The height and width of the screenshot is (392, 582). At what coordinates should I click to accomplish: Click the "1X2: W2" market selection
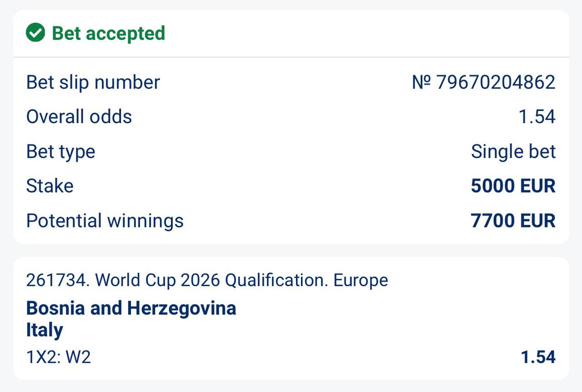pyautogui.click(x=59, y=357)
